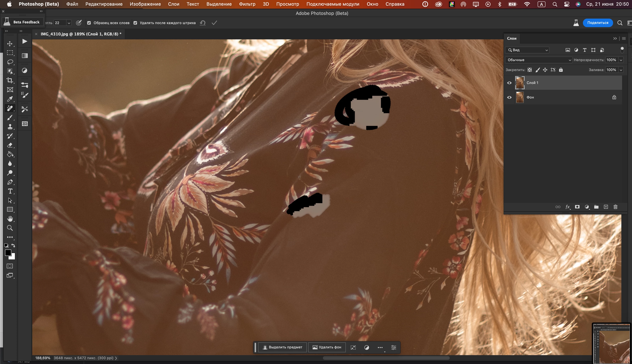Viewport: 632px width, 364px height.
Task: Select the Lasso tool
Action: tap(10, 62)
